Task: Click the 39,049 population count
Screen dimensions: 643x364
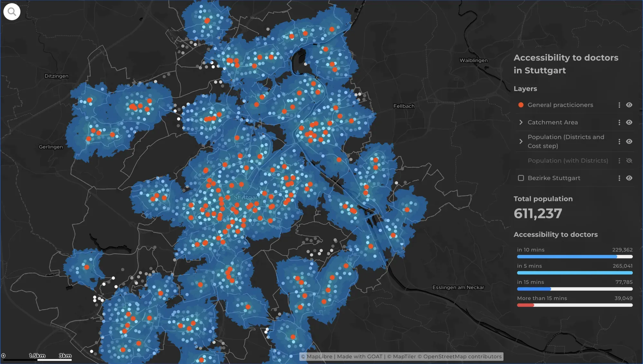Action: coord(623,298)
